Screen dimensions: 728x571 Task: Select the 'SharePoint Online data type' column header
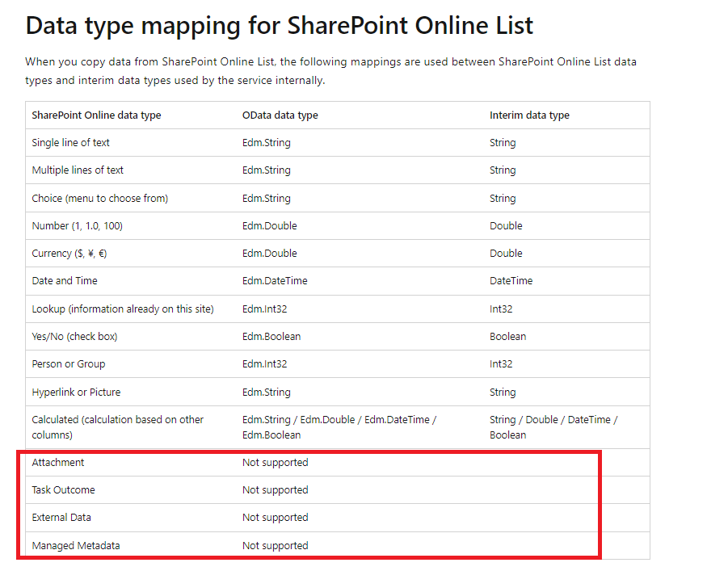coord(96,115)
